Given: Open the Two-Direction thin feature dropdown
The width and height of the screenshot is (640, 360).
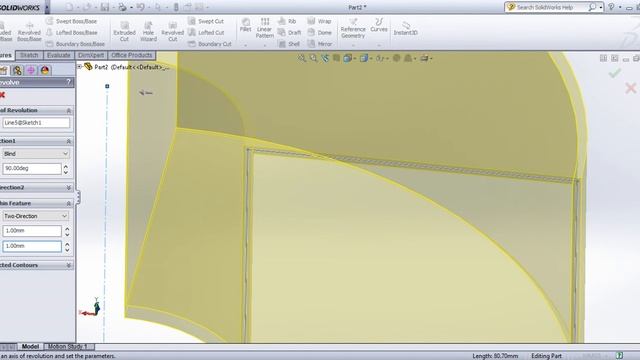Looking at the screenshot, I should 36,216.
